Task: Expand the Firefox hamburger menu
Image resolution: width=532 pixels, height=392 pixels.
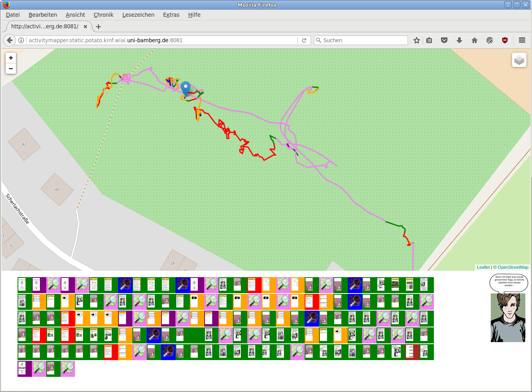Action: pos(522,40)
